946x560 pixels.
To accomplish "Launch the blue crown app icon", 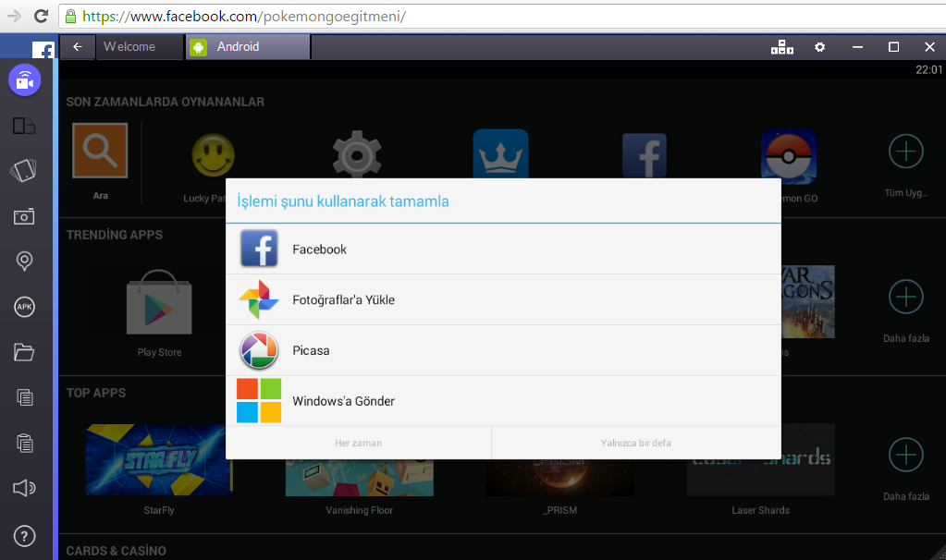I will (501, 153).
